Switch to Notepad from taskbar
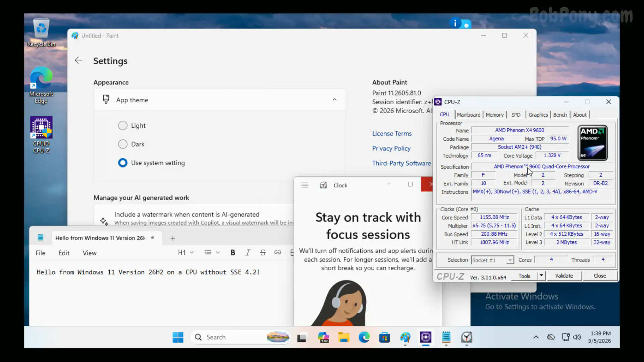This screenshot has width=644, height=362. (x=446, y=338)
